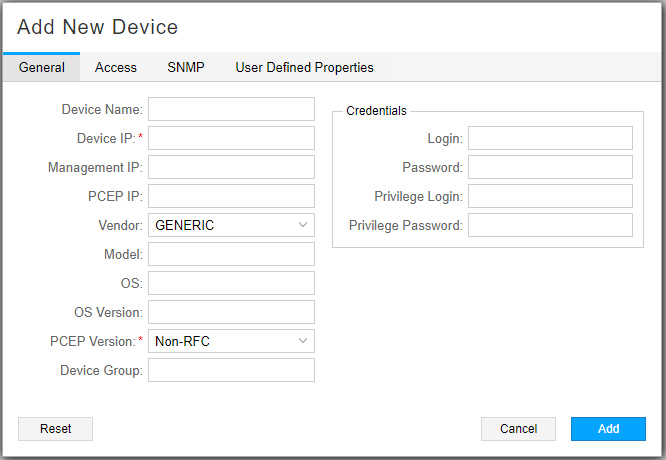666x460 pixels.
Task: Open the SNMP tab
Action: point(186,68)
